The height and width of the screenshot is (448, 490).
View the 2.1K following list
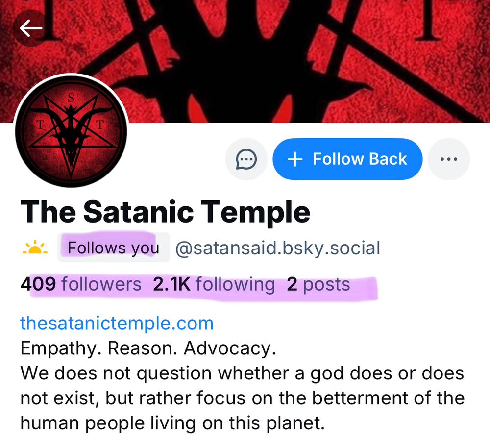[x=214, y=284]
